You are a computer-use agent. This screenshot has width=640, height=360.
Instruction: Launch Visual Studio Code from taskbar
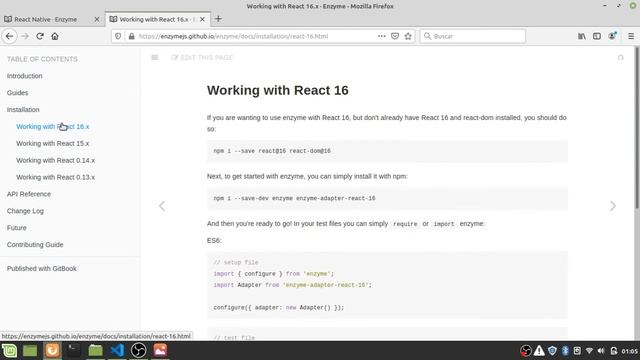click(117, 351)
